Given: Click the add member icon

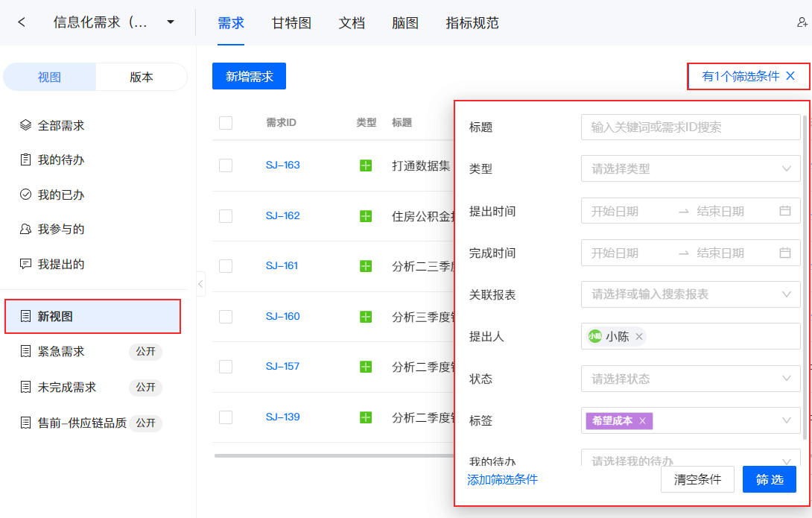Looking at the screenshot, I should (802, 23).
